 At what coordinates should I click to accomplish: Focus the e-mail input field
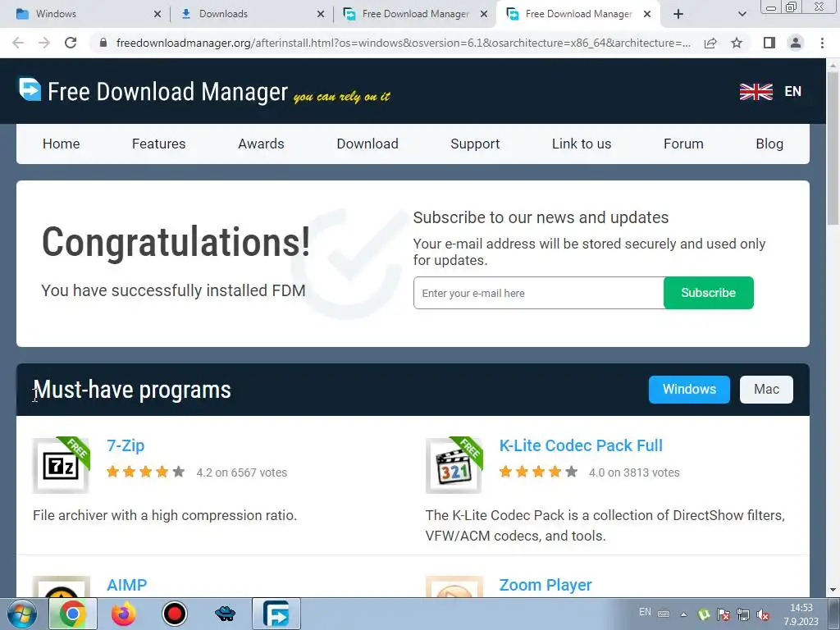[538, 293]
